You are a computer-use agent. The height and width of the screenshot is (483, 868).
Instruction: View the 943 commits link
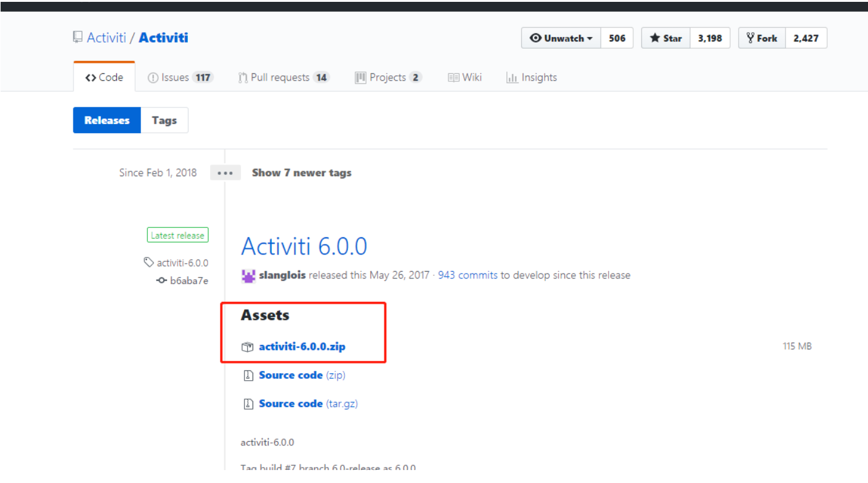click(468, 275)
